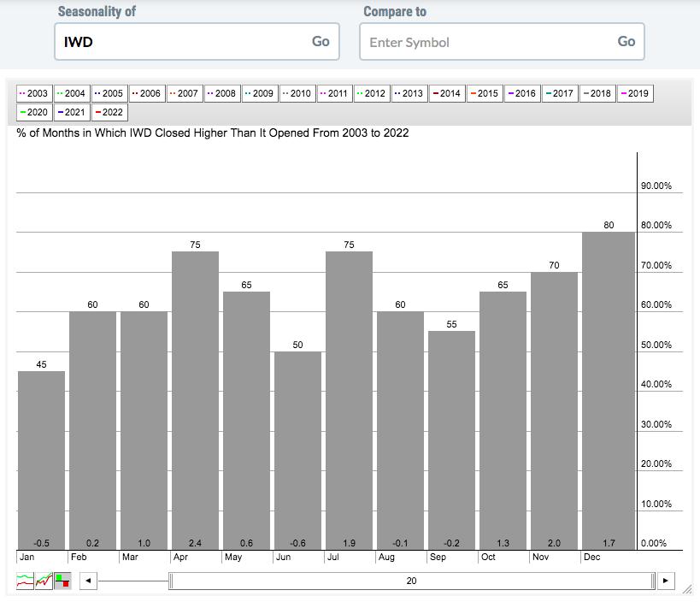Toggle the 2008 year series

point(221,93)
